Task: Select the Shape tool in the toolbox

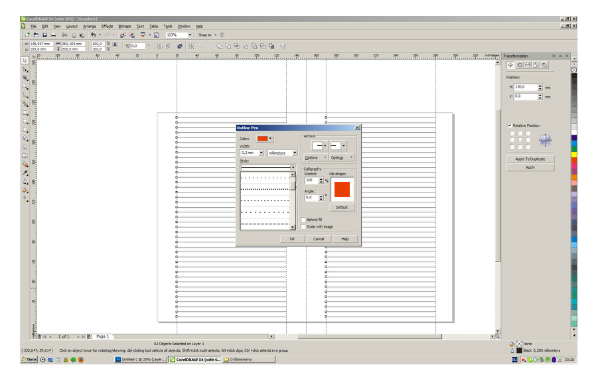Action: point(25,69)
